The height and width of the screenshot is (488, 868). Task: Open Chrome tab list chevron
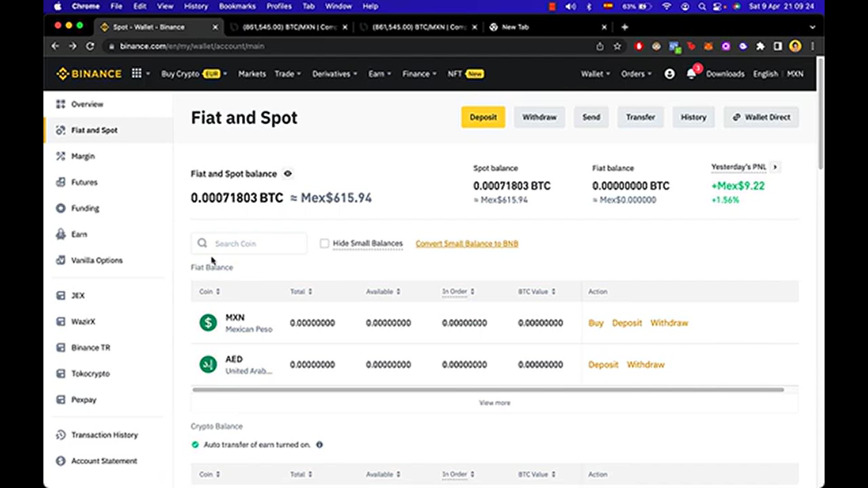click(812, 27)
